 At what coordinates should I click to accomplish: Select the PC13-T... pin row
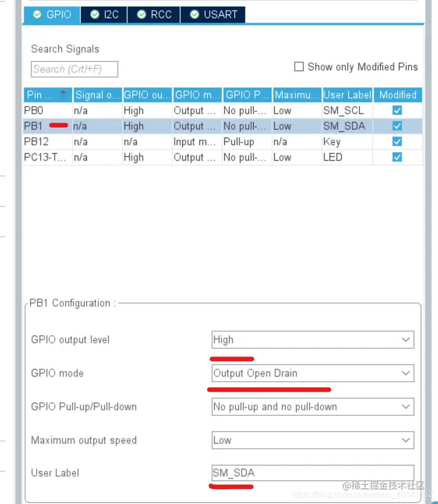tap(223, 157)
